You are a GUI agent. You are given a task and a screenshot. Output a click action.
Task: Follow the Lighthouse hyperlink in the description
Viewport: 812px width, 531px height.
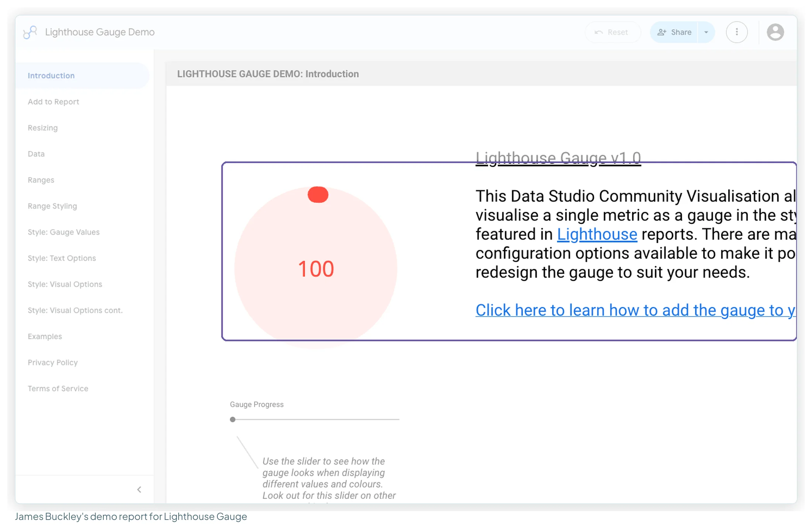tap(597, 234)
